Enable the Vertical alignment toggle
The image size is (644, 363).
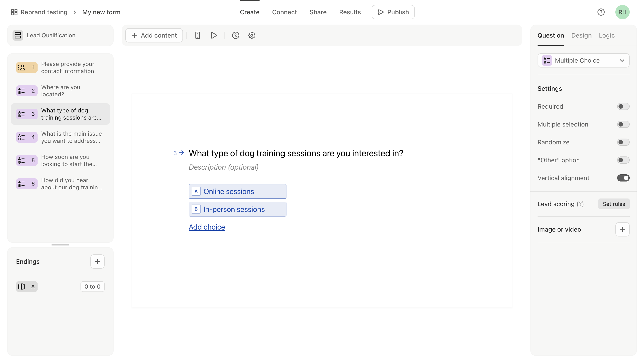point(623,178)
